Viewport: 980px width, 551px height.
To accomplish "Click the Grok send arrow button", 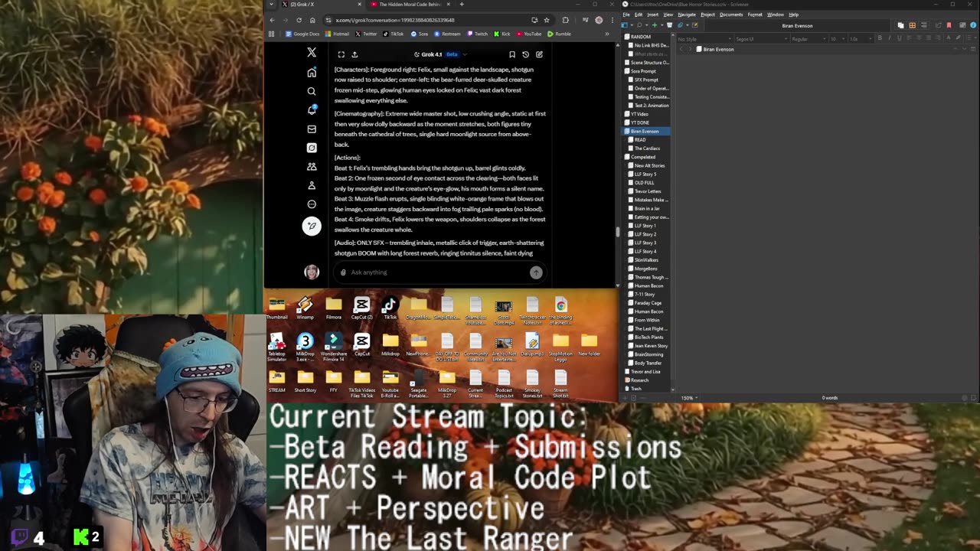I will click(x=536, y=272).
